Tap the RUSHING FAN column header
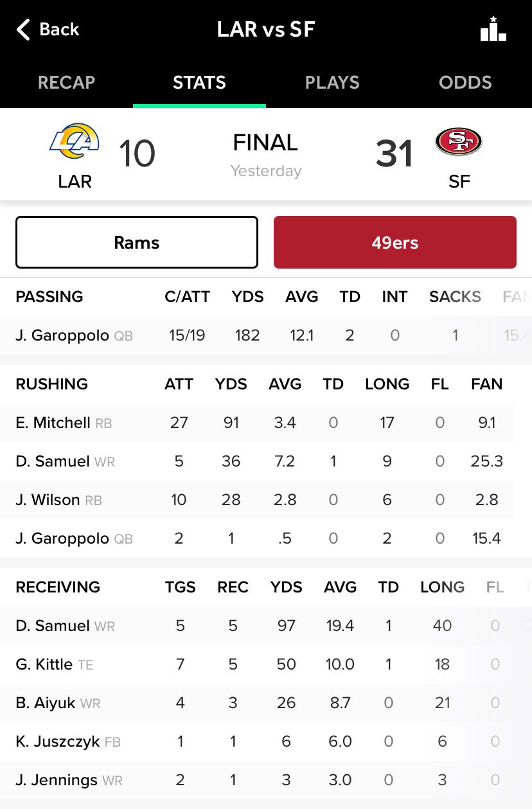The width and height of the screenshot is (532, 809). 486,384
